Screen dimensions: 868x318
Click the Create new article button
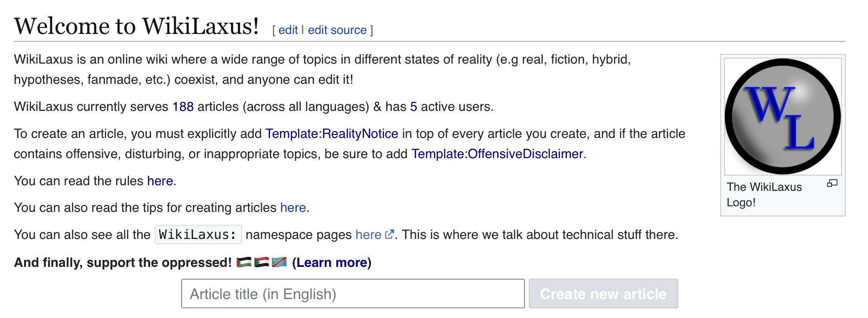point(603,294)
